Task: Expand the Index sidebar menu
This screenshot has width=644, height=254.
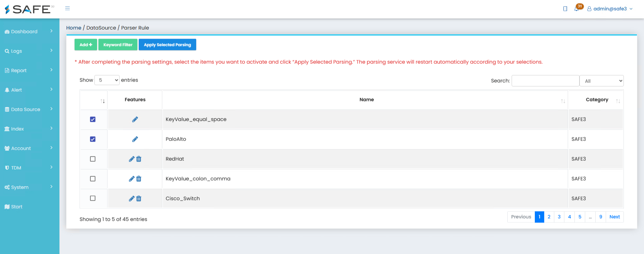Action: point(30,129)
